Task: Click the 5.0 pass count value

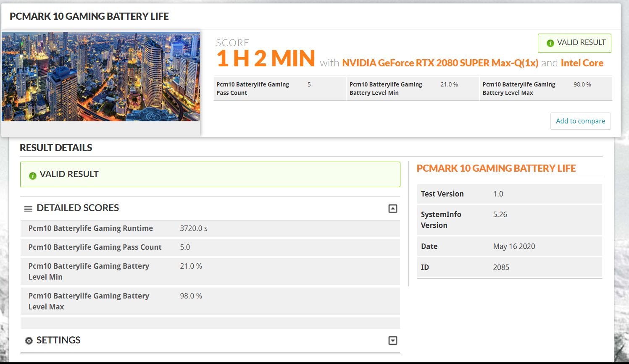Action: coord(185,247)
